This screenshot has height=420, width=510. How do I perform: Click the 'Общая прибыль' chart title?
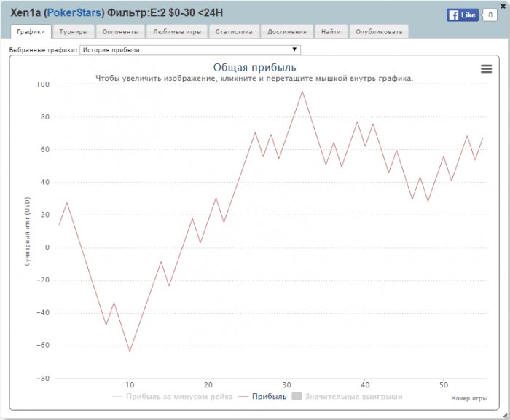click(255, 68)
